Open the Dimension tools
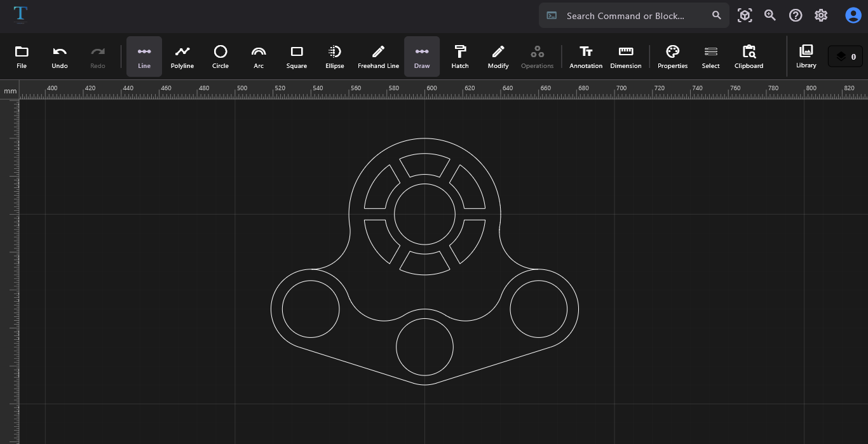 pyautogui.click(x=625, y=56)
